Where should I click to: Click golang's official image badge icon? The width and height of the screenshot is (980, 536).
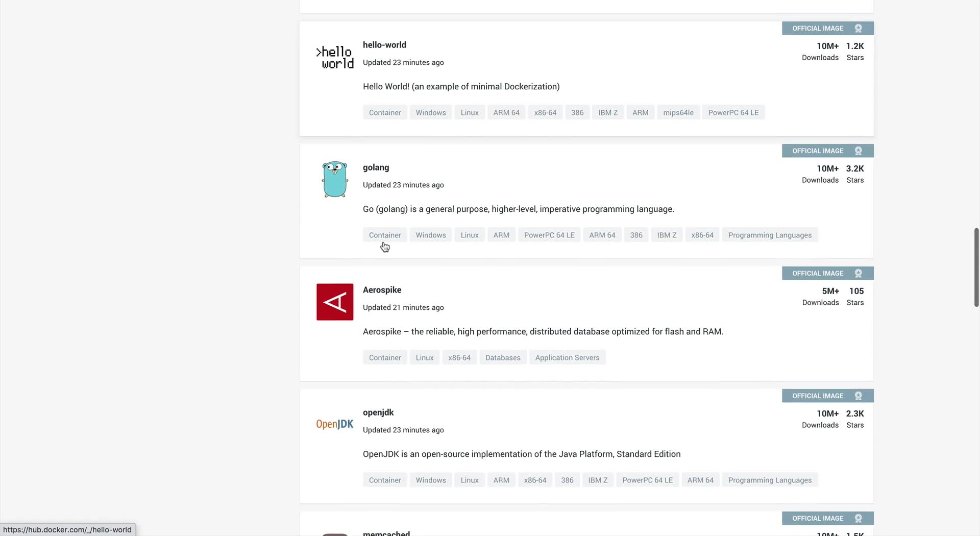[x=858, y=151]
